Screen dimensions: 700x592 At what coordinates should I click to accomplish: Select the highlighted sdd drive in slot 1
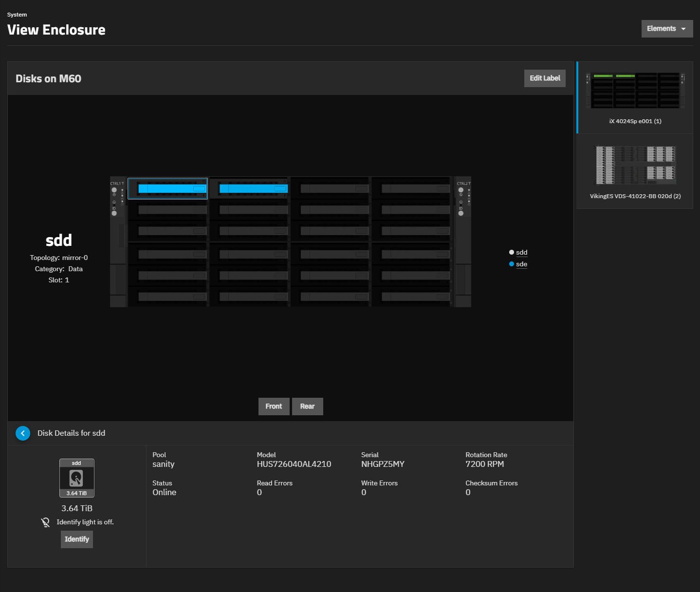coord(168,188)
